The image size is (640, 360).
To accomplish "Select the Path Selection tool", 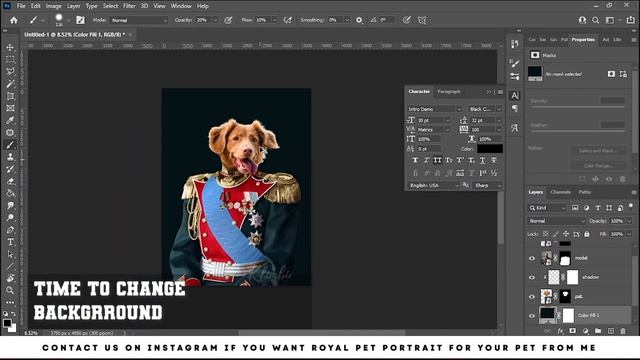I will coord(10,254).
